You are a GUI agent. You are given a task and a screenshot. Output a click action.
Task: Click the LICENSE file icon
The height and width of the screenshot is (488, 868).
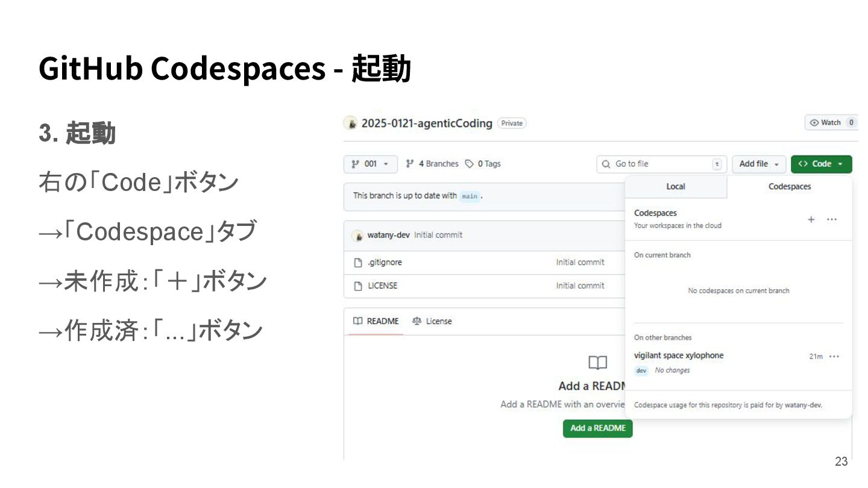pos(357,286)
